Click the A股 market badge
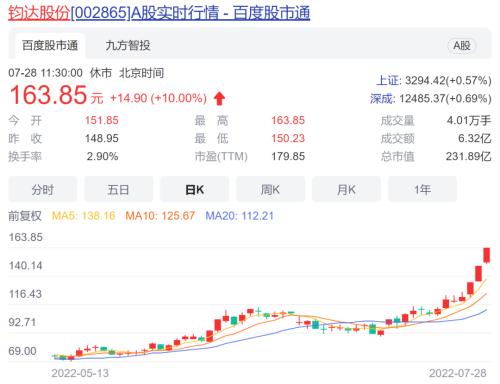The height and width of the screenshot is (384, 500). pos(462,45)
